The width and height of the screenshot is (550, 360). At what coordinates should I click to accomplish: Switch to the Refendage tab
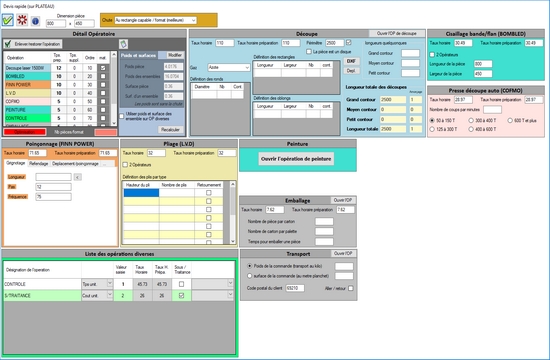tap(39, 164)
